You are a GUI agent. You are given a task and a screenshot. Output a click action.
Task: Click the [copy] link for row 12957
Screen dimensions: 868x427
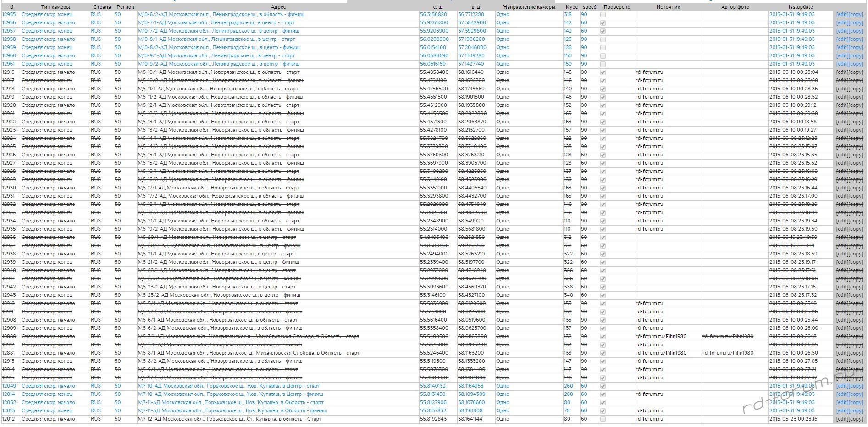pos(856,31)
